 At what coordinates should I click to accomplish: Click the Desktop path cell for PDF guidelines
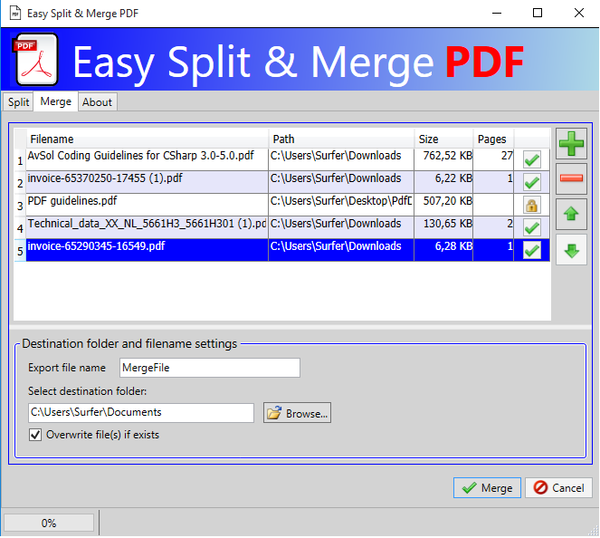[x=341, y=205]
